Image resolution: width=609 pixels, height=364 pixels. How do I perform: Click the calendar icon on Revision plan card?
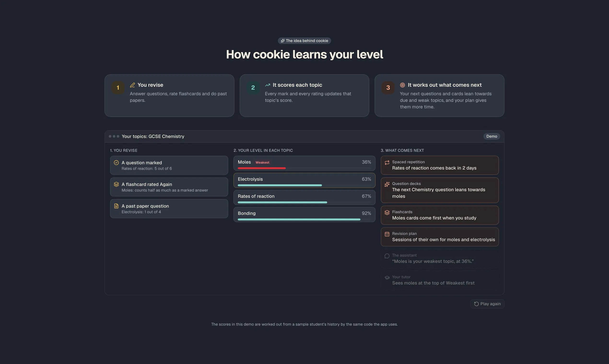[x=387, y=234]
